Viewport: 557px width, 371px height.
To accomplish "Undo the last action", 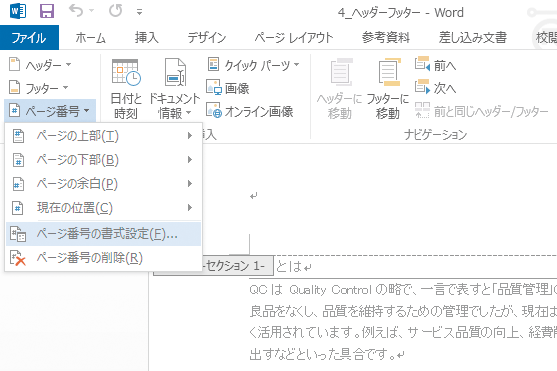I will click(76, 11).
